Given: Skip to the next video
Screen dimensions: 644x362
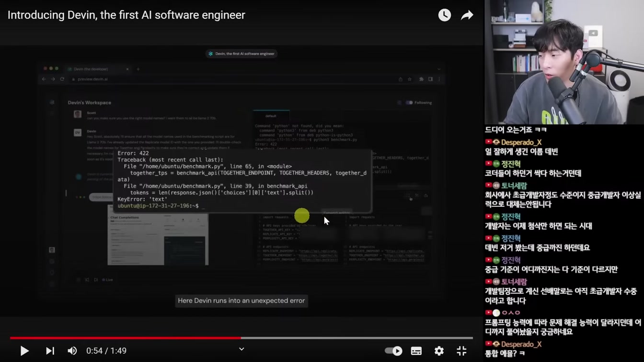Looking at the screenshot, I should [50, 351].
